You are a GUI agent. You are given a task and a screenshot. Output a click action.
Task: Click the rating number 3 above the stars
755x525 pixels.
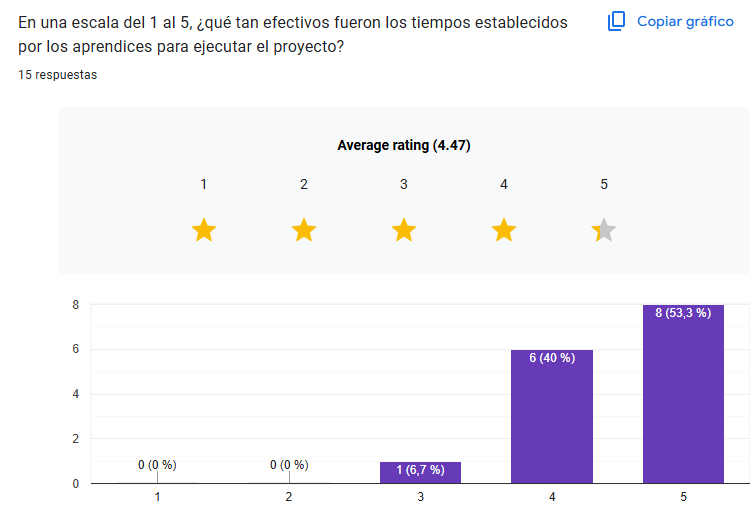[x=404, y=184]
